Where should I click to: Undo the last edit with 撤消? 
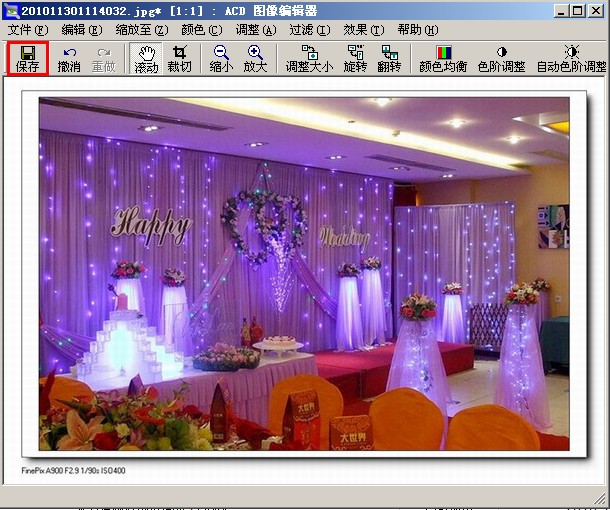tap(69, 59)
